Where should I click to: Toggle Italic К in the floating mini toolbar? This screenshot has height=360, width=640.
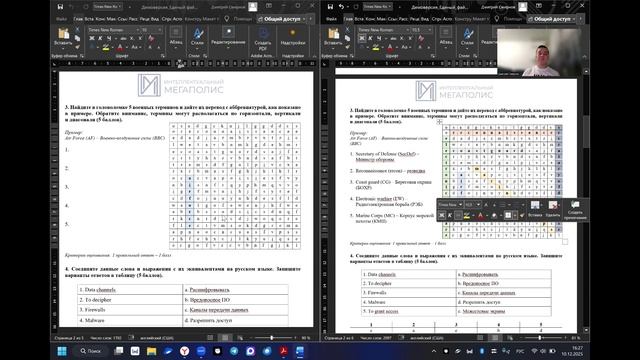click(450, 215)
